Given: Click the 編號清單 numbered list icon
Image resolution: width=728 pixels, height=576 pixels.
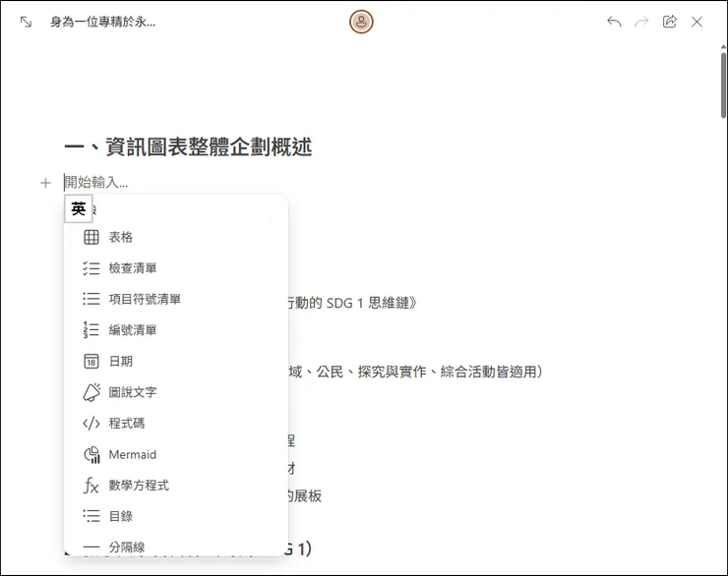Looking at the screenshot, I should coord(91,329).
